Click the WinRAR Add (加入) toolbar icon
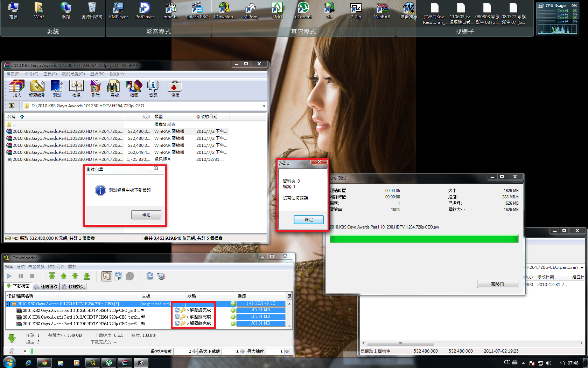588x368 pixels. tap(17, 88)
